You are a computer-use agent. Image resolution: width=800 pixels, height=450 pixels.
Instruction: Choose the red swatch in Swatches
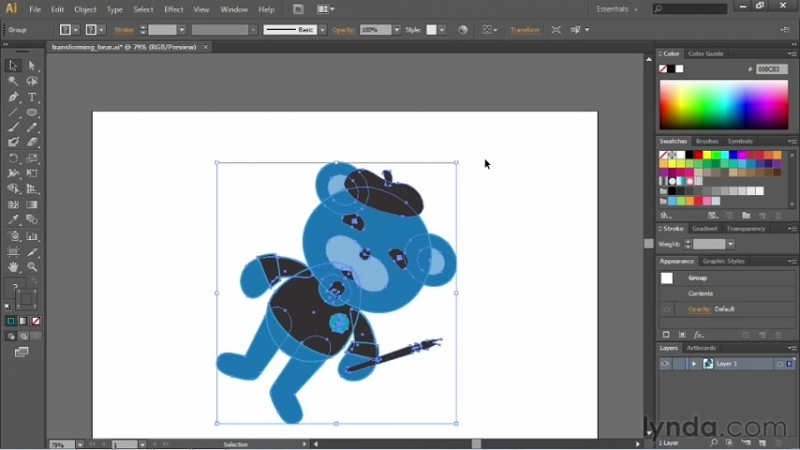[698, 155]
